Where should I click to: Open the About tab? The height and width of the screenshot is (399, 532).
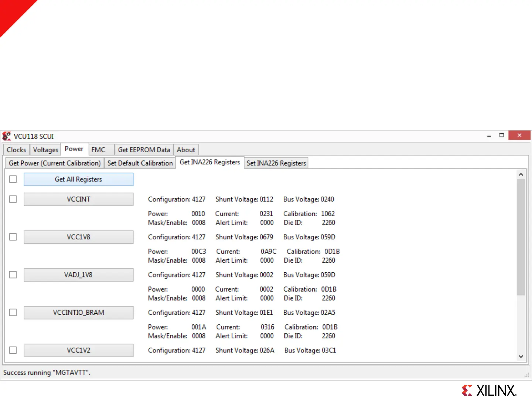[186, 150]
